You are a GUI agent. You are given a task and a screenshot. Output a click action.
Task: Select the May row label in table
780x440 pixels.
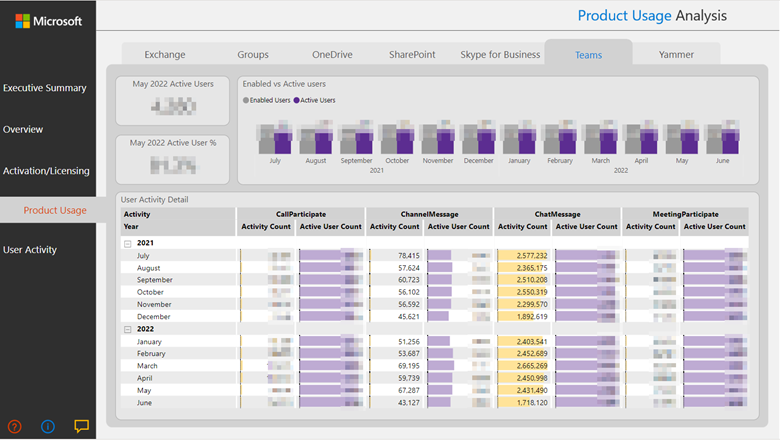144,391
